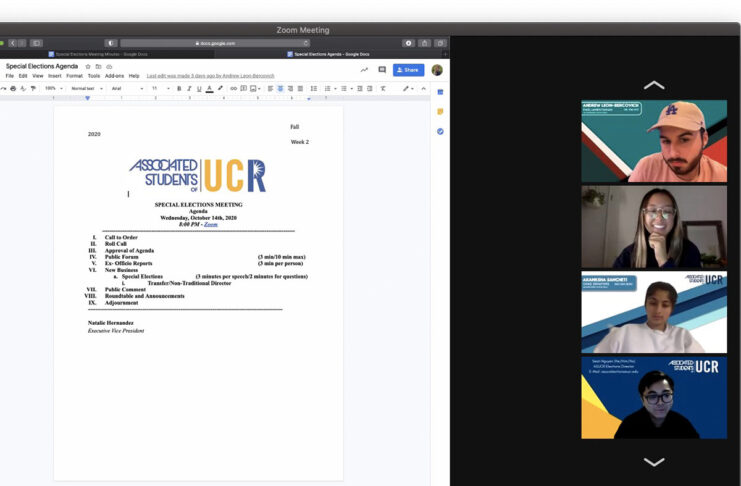
Task: Open the Help menu
Action: pos(134,76)
